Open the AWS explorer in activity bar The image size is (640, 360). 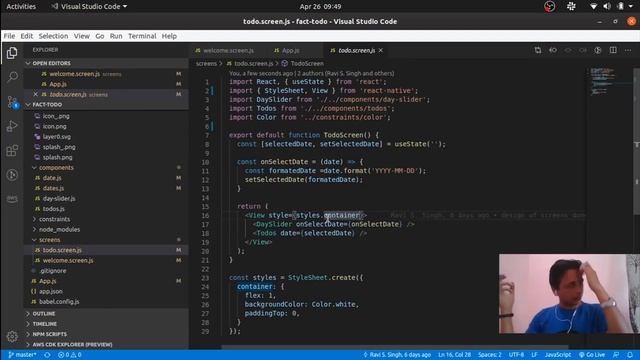click(12, 199)
